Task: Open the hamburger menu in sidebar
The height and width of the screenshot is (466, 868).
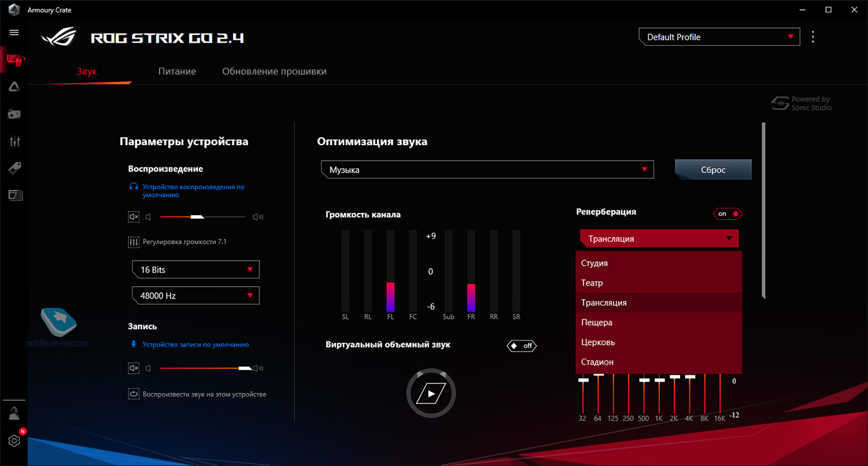Action: [14, 32]
